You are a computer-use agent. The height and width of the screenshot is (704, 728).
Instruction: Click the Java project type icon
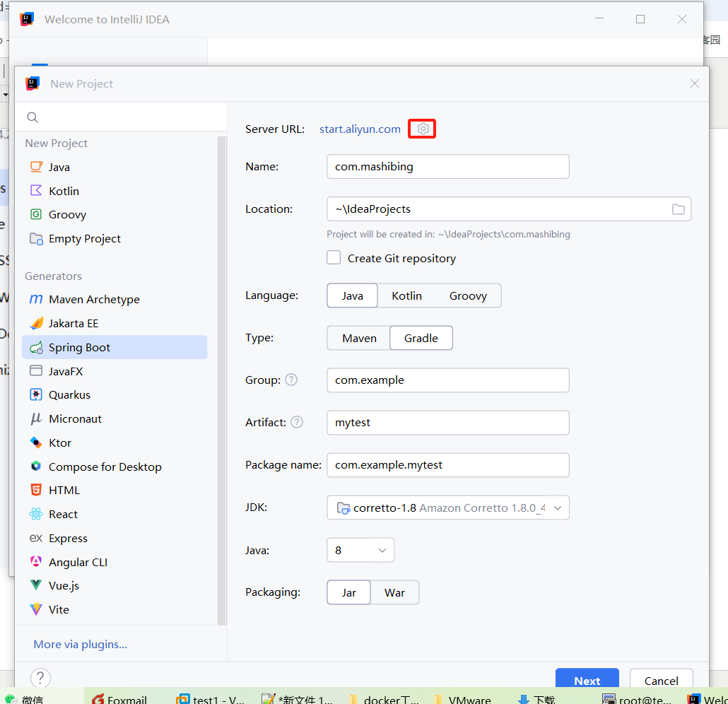coord(36,167)
